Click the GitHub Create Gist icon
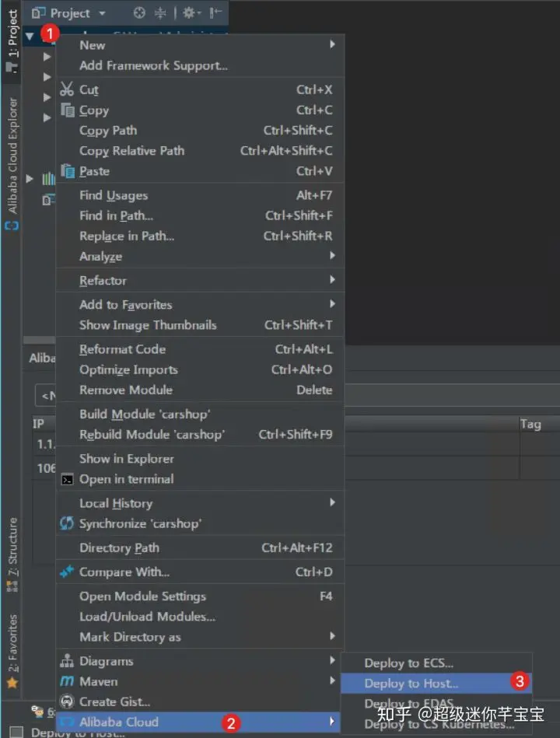 coord(68,701)
